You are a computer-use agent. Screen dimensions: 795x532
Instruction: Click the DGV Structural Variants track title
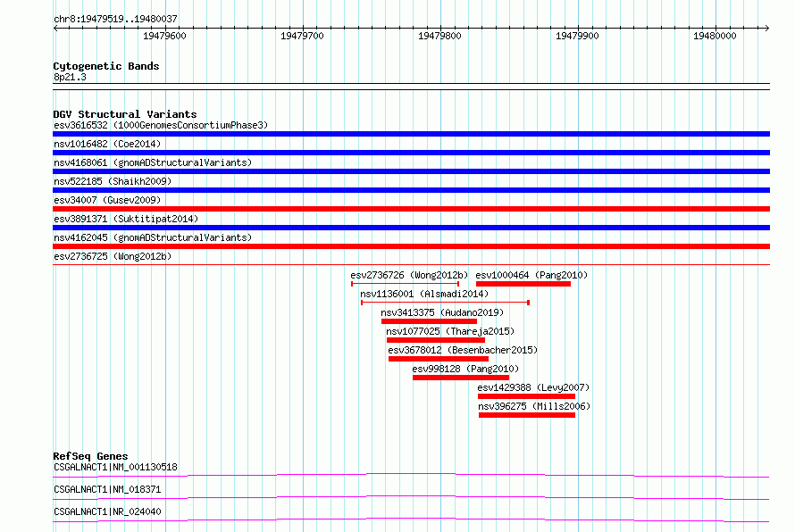[125, 114]
